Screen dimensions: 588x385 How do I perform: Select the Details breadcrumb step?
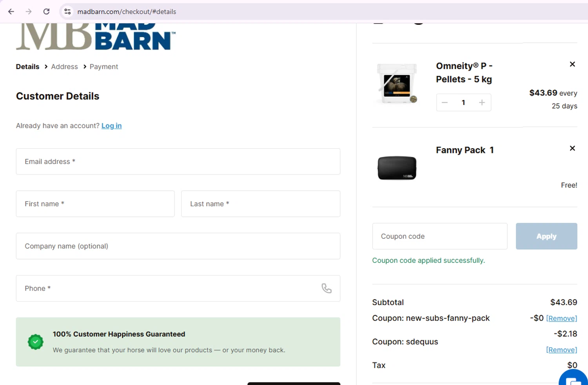(x=27, y=67)
